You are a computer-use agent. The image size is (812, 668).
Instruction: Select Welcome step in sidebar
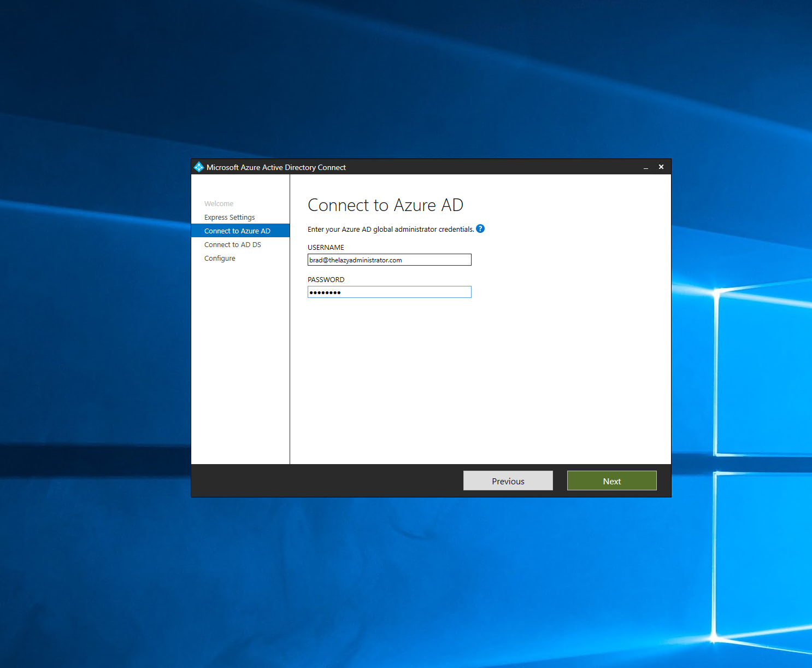pyautogui.click(x=219, y=204)
